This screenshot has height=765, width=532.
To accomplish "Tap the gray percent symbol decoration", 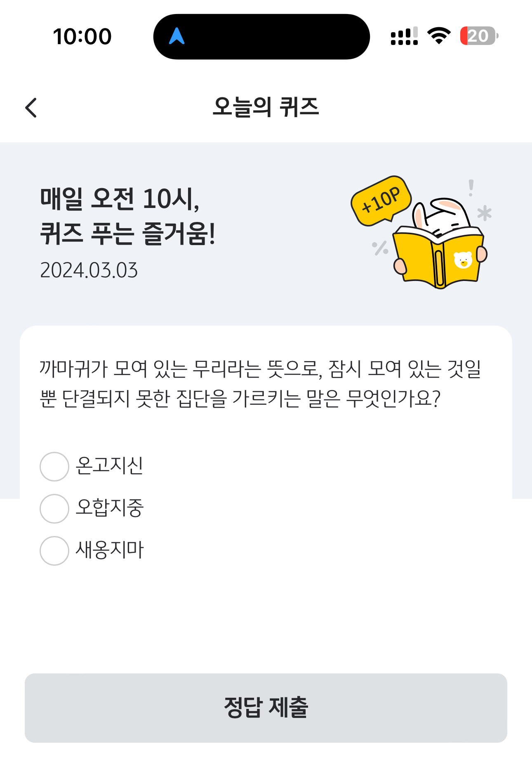I will tap(380, 248).
